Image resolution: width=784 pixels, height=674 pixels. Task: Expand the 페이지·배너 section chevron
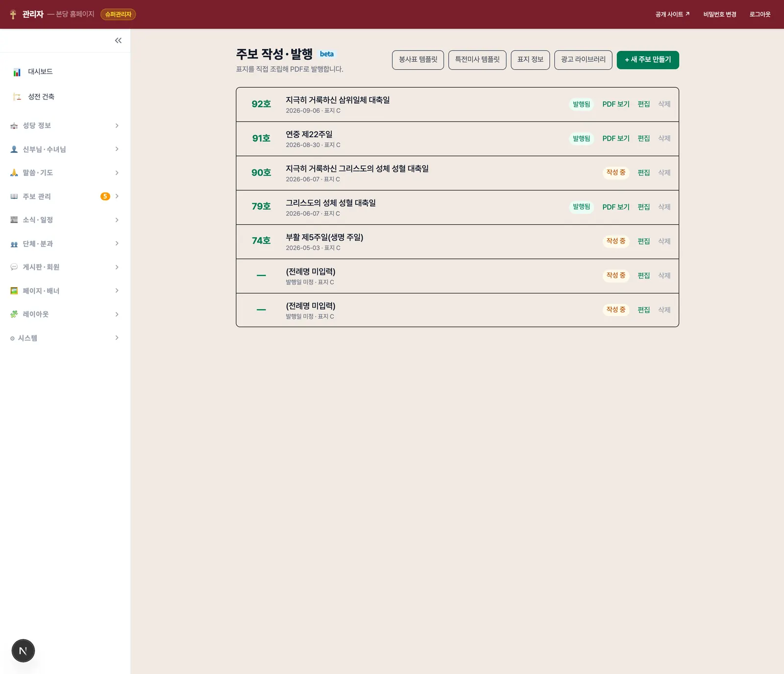coord(117,291)
